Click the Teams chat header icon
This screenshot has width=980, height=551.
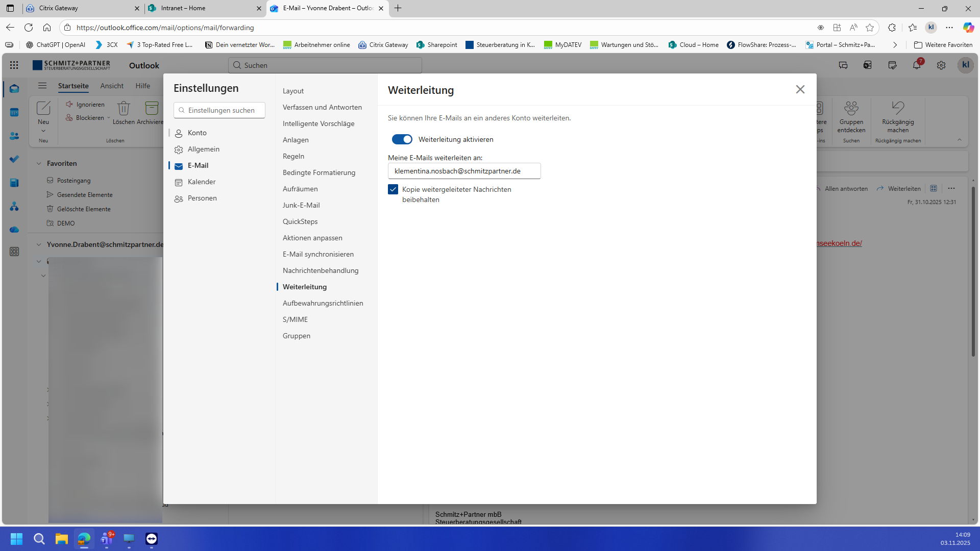point(843,65)
